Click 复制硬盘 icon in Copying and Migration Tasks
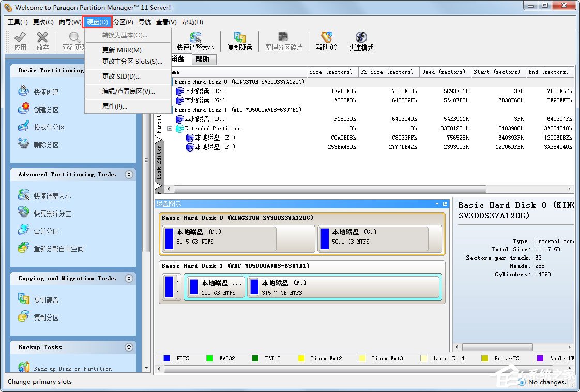Screen dimensions: 580x392 click(x=24, y=299)
